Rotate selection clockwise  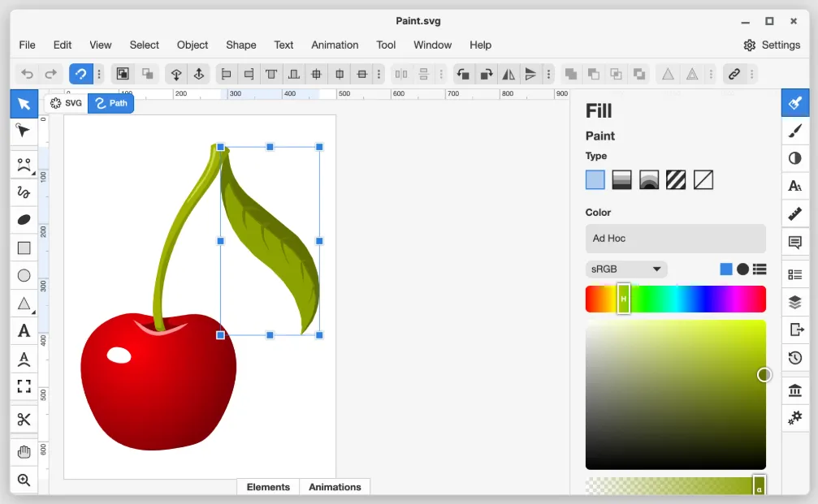(487, 74)
